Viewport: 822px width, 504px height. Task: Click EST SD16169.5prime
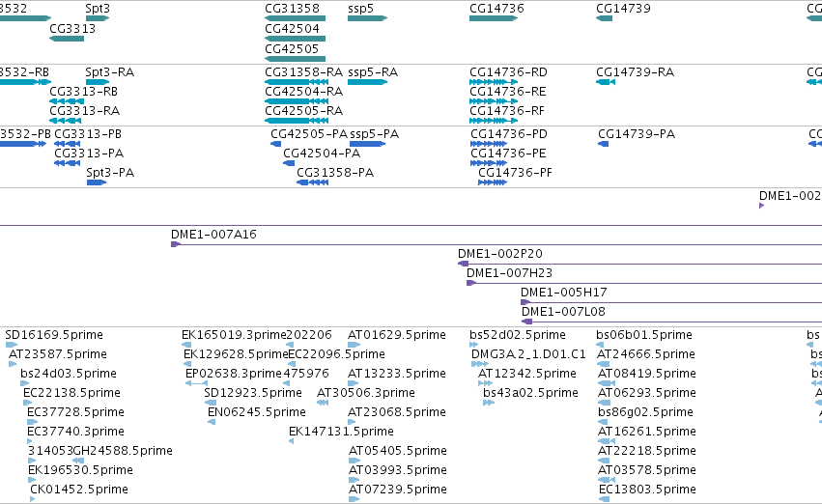click(12, 345)
